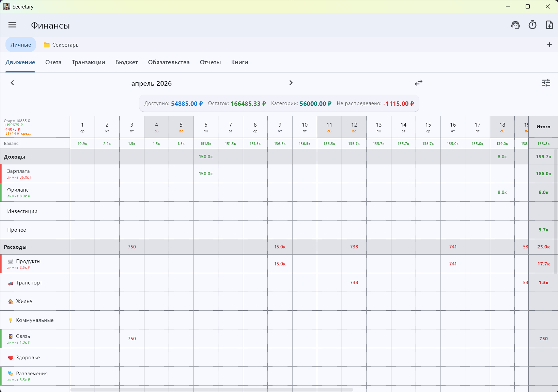This screenshot has width=558, height=392.
Task: Click the support headset icon
Action: 515,25
